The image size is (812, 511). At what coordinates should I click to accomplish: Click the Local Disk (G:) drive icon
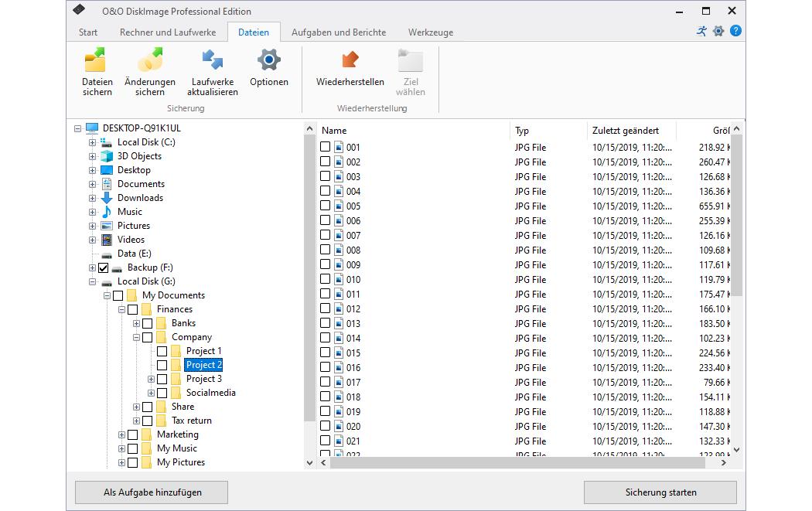[x=107, y=282]
